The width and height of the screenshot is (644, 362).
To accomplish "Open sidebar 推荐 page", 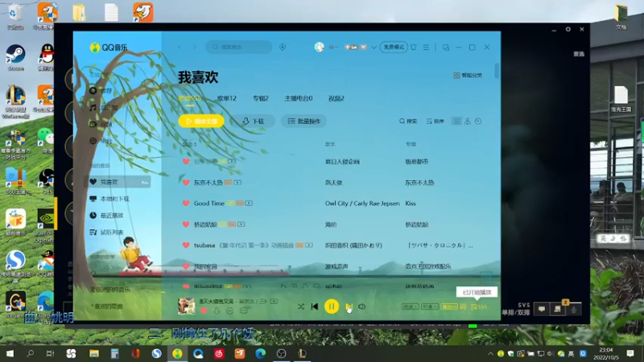I will pos(101,91).
